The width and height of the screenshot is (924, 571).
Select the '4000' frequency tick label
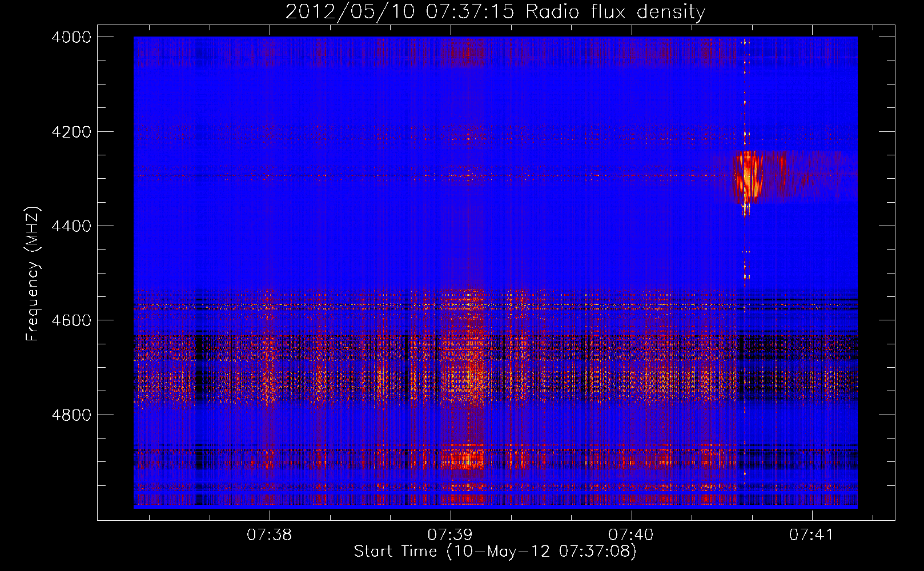click(71, 37)
